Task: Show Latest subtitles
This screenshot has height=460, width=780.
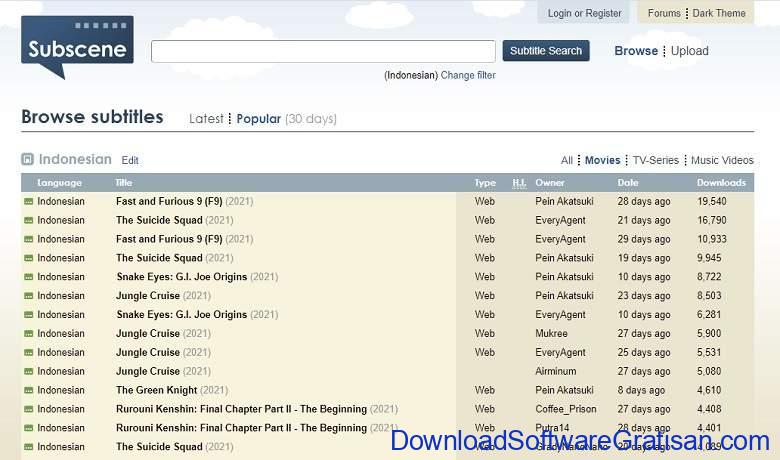Action: tap(206, 119)
